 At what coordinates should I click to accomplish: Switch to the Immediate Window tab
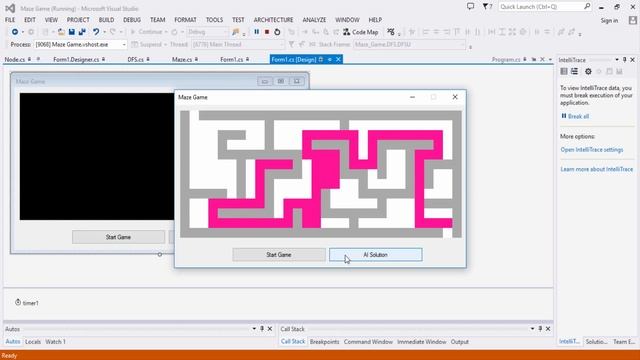click(x=422, y=342)
